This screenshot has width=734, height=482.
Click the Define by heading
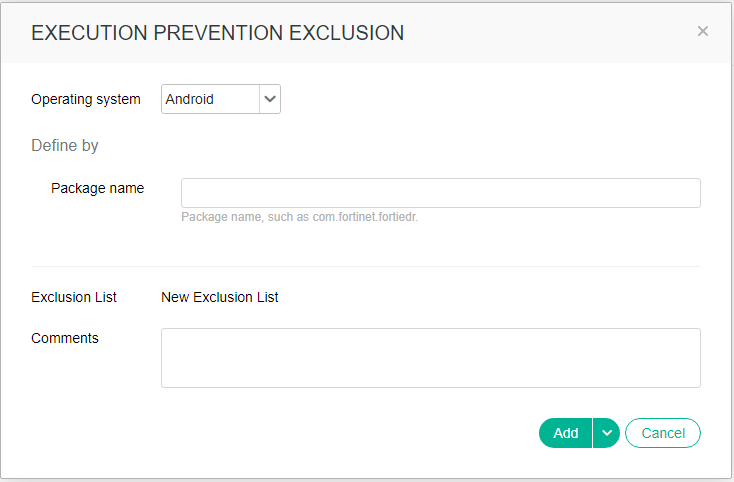[x=65, y=146]
